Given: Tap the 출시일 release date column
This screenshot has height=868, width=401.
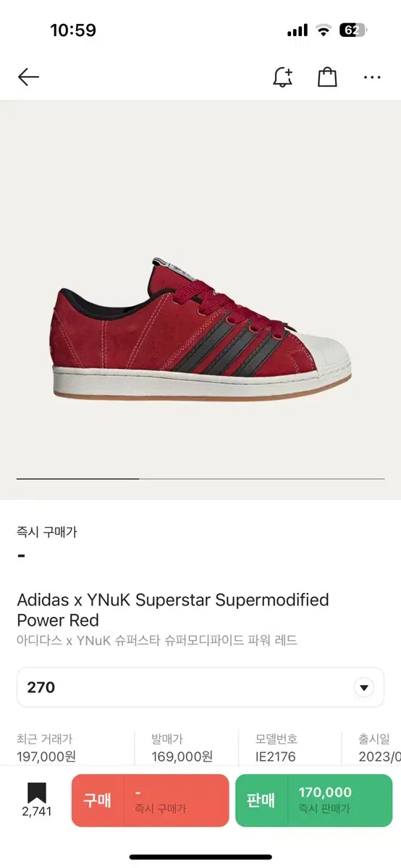Looking at the screenshot, I should [379, 748].
